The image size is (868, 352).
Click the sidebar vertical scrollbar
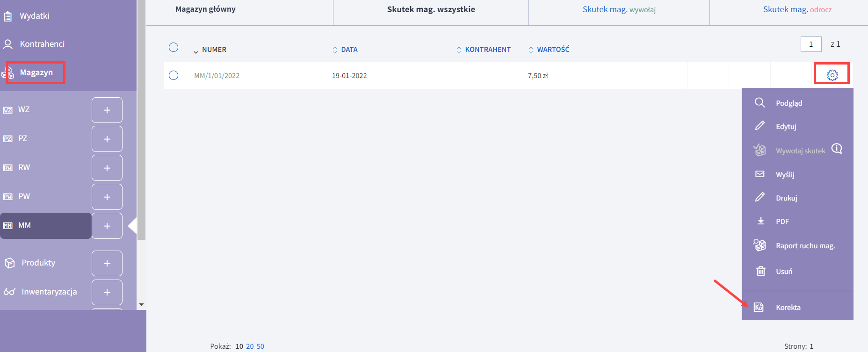141,164
